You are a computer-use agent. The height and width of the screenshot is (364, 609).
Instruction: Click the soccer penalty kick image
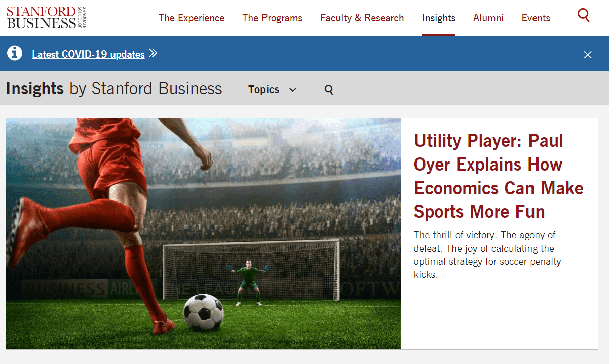203,234
